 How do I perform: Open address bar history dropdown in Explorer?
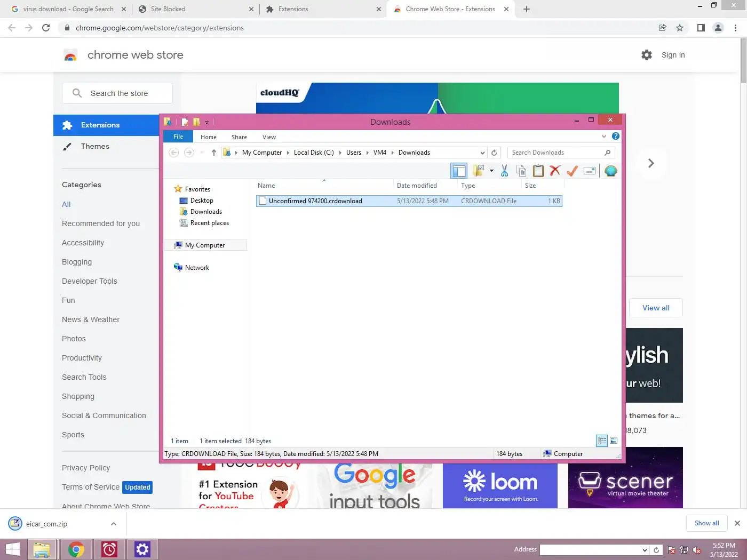tap(482, 153)
